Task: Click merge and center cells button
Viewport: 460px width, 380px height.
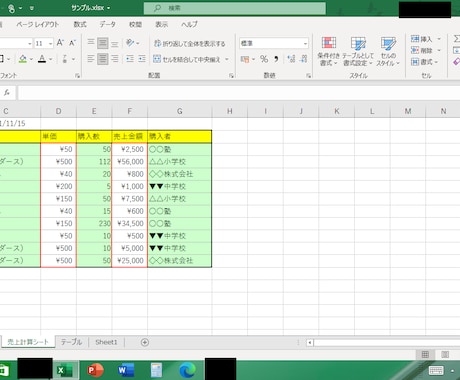Action: [x=187, y=59]
